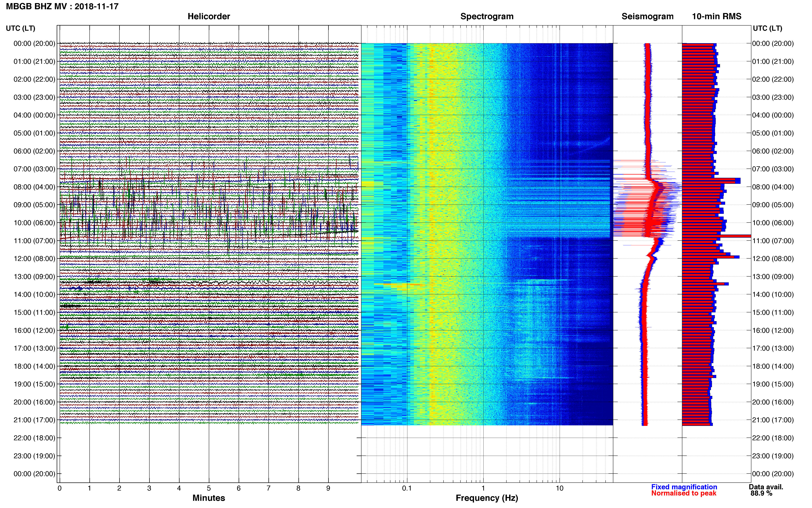Click the right time label '12:00 (08:00)'
Image resolution: width=812 pixels, height=508 pixels.
773,259
